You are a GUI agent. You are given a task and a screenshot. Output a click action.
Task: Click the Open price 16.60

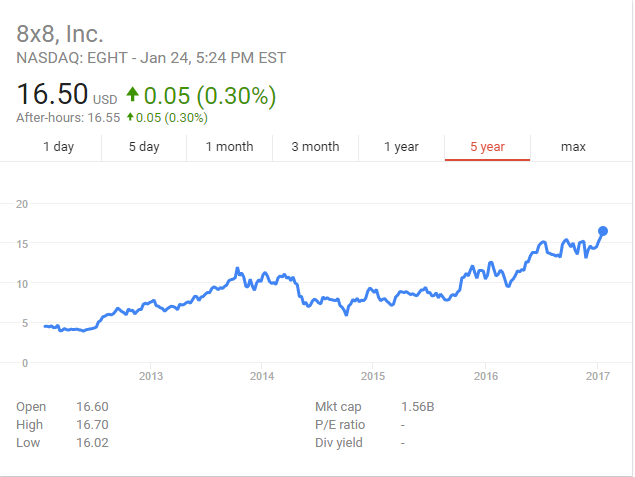pos(92,407)
